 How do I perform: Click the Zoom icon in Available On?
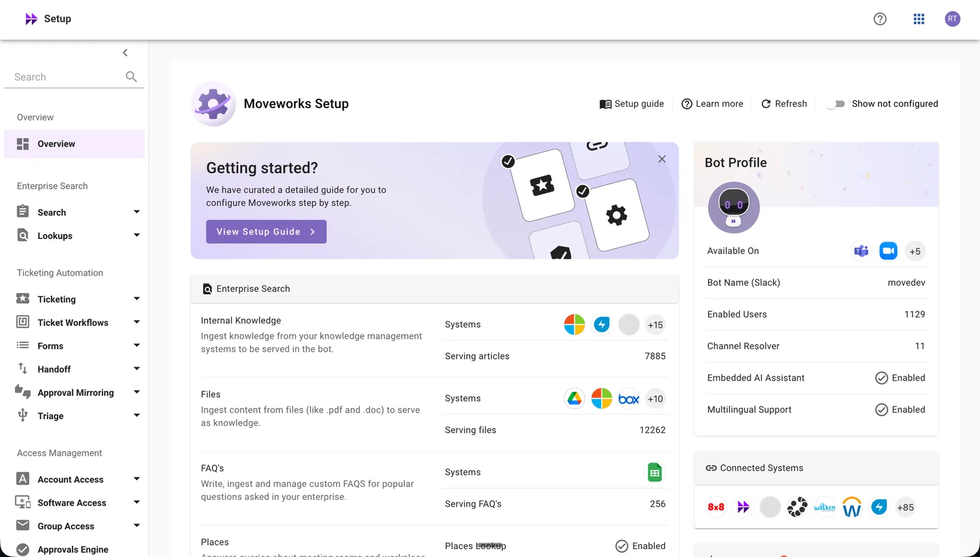[888, 251]
